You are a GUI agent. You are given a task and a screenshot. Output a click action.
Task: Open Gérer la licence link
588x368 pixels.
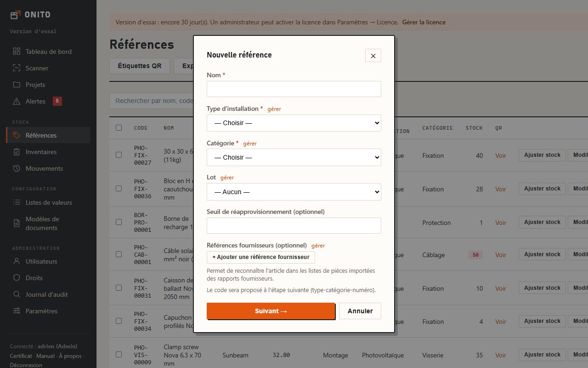click(x=424, y=22)
